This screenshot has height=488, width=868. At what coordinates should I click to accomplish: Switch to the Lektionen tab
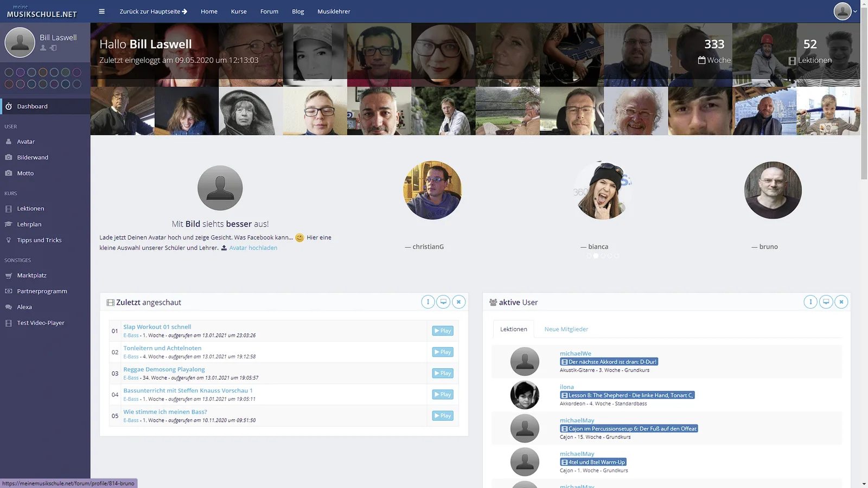514,329
